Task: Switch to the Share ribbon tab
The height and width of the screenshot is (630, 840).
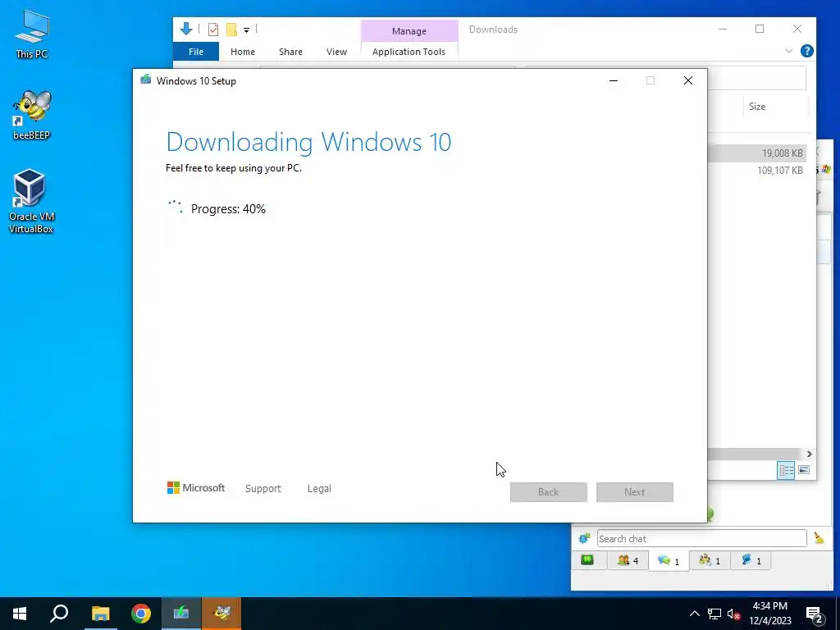Action: click(x=290, y=52)
